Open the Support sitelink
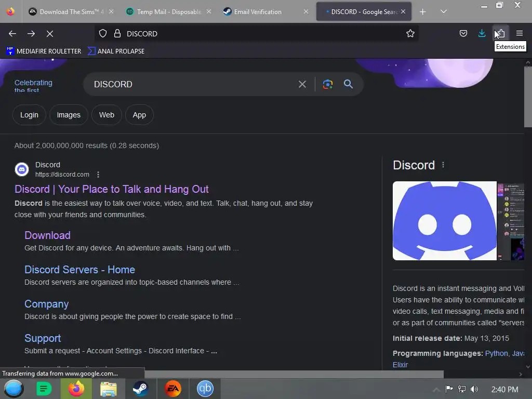This screenshot has width=532, height=399. [43, 338]
